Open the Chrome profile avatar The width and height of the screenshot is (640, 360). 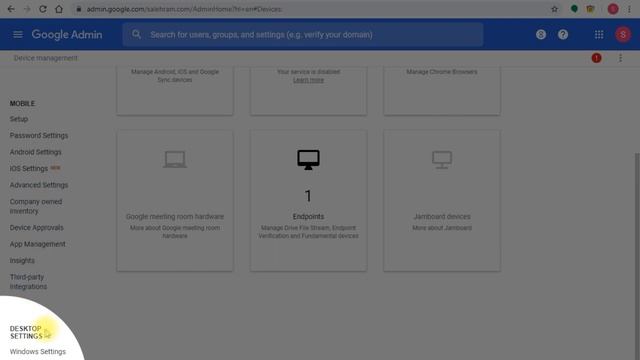(613, 9)
